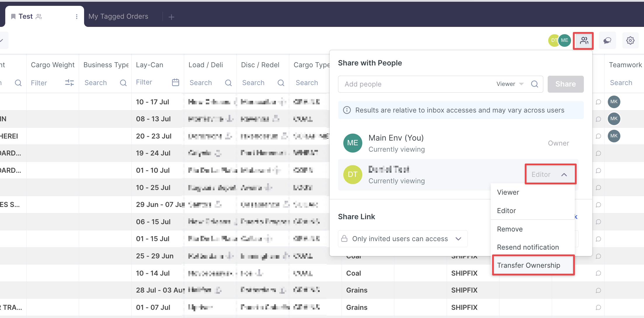The width and height of the screenshot is (644, 318).
Task: Click the Share button
Action: (x=565, y=84)
